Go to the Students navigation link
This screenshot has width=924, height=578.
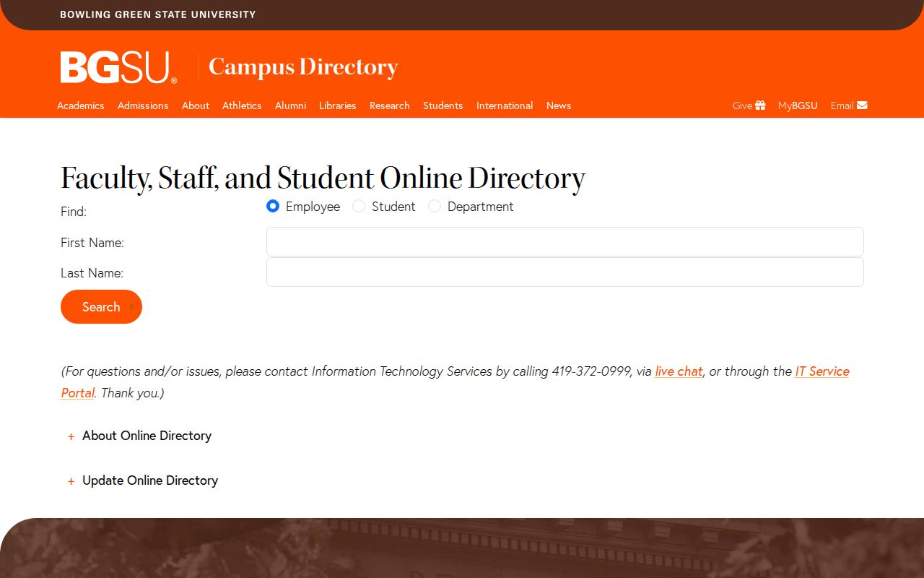(443, 105)
